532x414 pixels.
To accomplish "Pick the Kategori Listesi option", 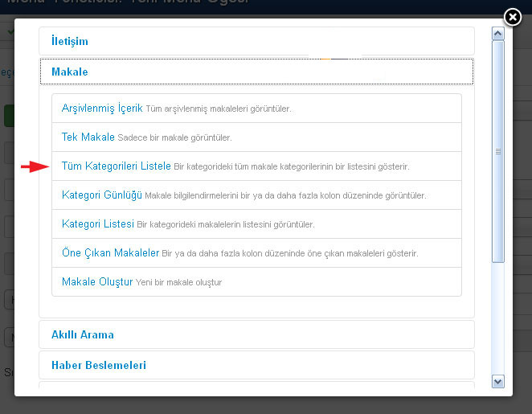I will click(98, 223).
